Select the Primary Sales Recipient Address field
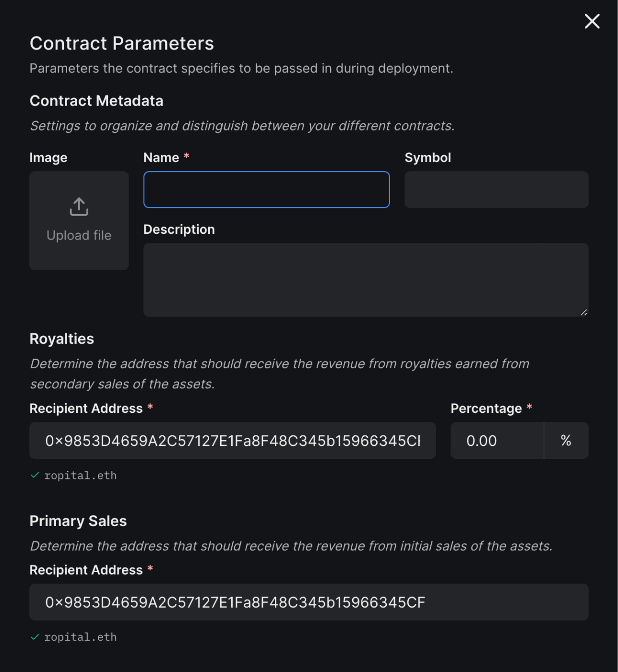The height and width of the screenshot is (672, 618). click(309, 602)
